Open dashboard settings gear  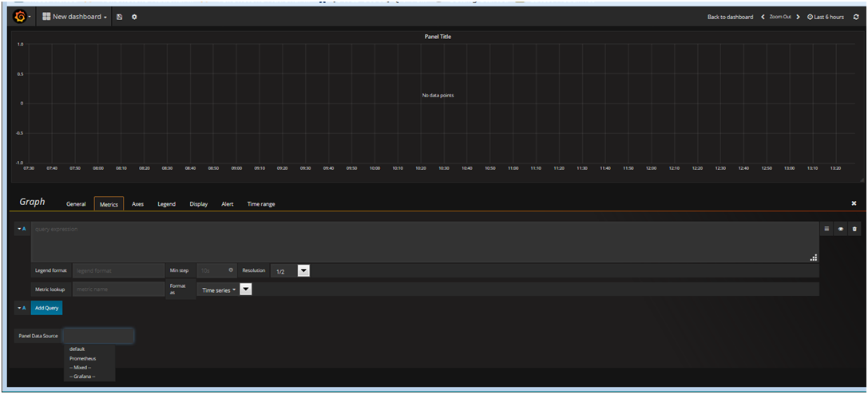click(x=134, y=17)
